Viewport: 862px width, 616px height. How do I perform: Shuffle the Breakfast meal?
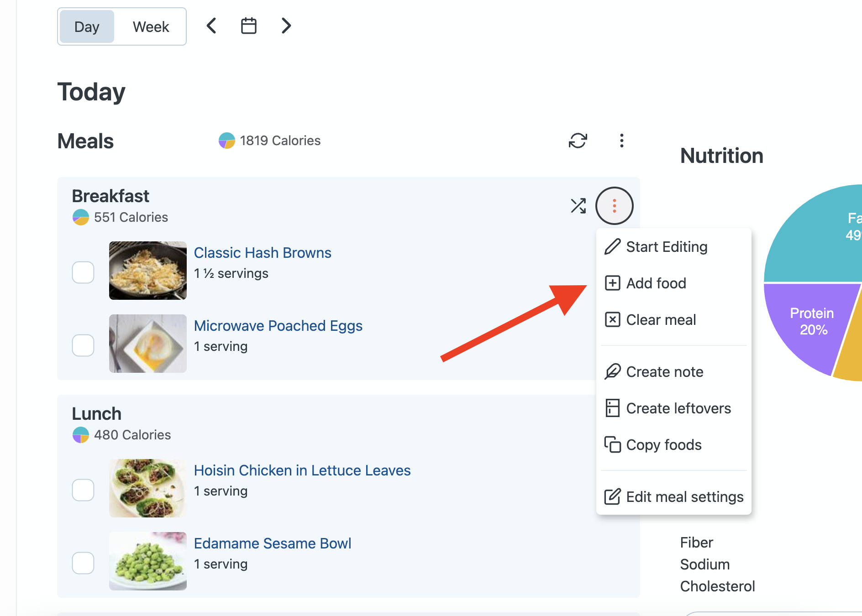[578, 206]
